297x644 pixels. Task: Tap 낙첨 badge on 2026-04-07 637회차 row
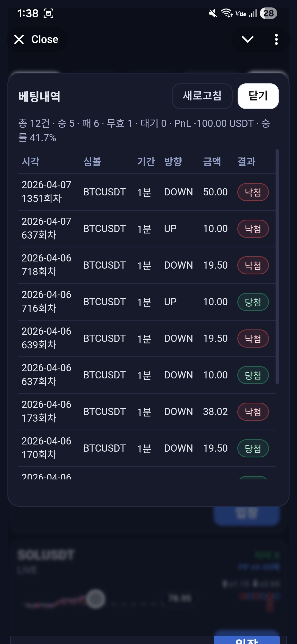(253, 229)
